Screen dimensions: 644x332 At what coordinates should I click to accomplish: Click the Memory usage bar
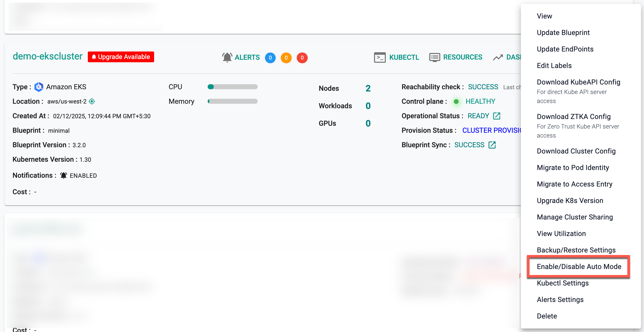click(232, 101)
